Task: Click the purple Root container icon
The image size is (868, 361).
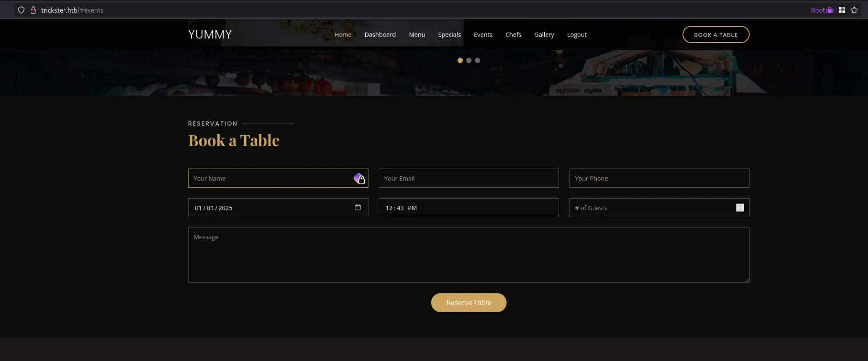Action: pyautogui.click(x=830, y=10)
